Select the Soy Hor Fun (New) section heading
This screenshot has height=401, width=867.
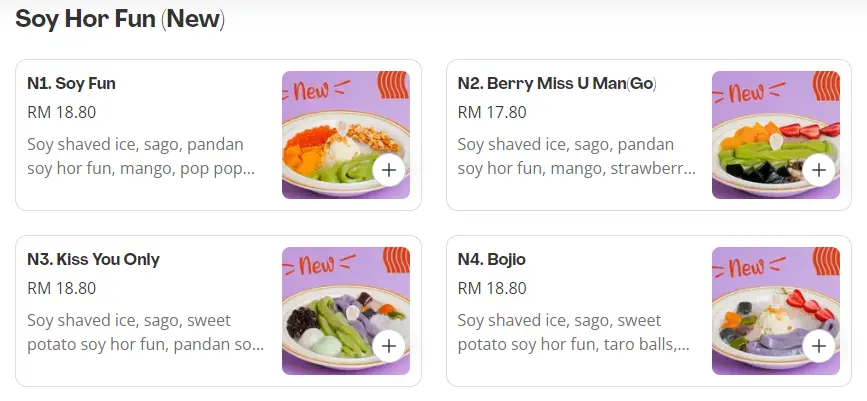pos(120,20)
